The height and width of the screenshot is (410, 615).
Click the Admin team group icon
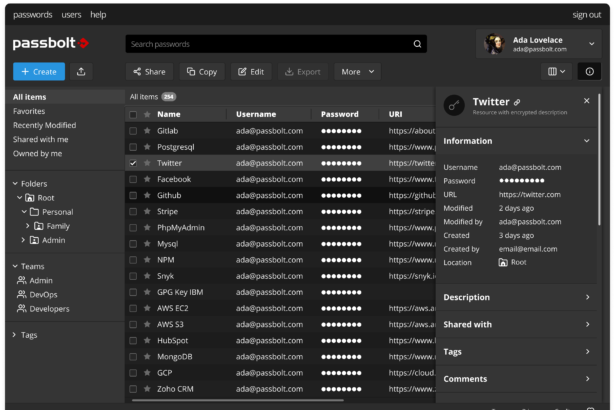coord(22,280)
